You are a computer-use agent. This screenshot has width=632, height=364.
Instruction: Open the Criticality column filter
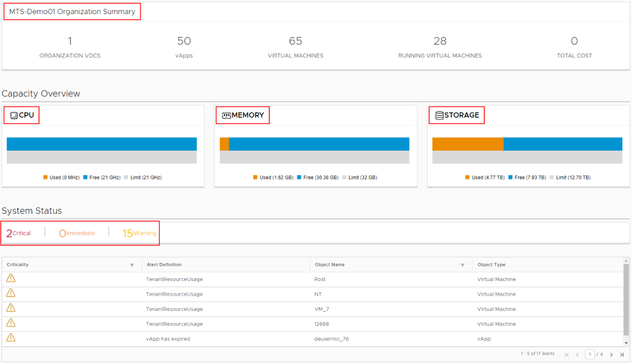click(x=132, y=265)
